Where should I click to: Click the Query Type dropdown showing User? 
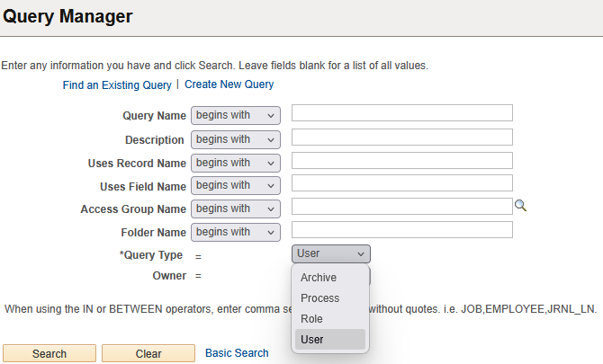(330, 253)
